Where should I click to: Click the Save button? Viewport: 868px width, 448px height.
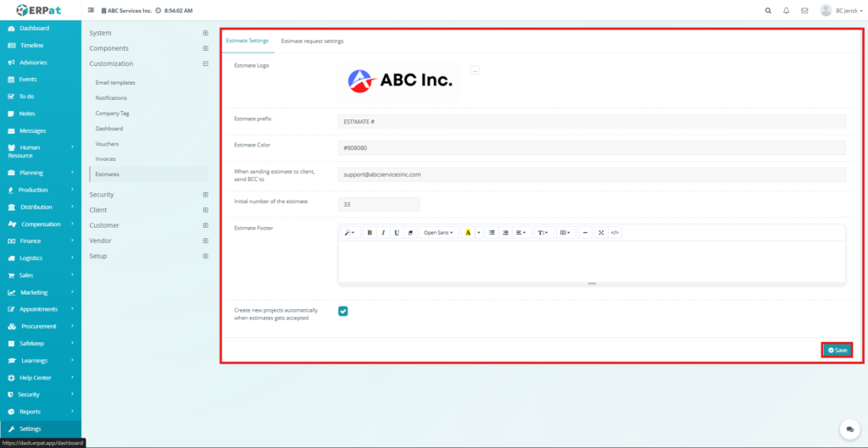coord(837,350)
